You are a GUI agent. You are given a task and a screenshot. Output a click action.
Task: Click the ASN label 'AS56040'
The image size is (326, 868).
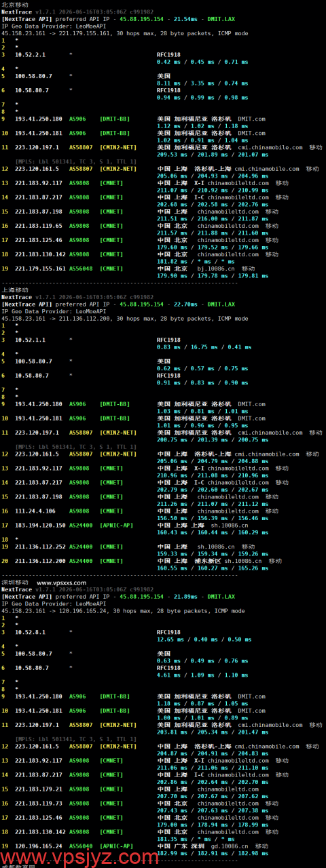pos(80,846)
